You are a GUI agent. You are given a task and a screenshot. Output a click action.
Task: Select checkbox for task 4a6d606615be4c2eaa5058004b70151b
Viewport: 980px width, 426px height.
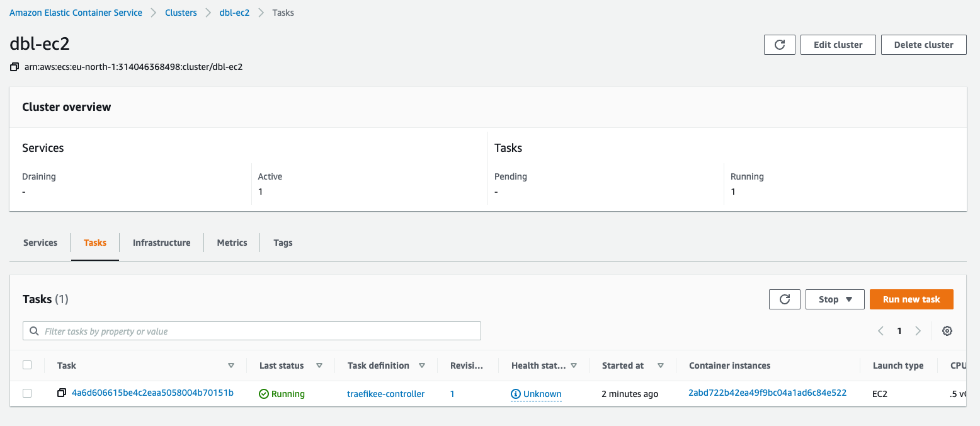point(27,393)
